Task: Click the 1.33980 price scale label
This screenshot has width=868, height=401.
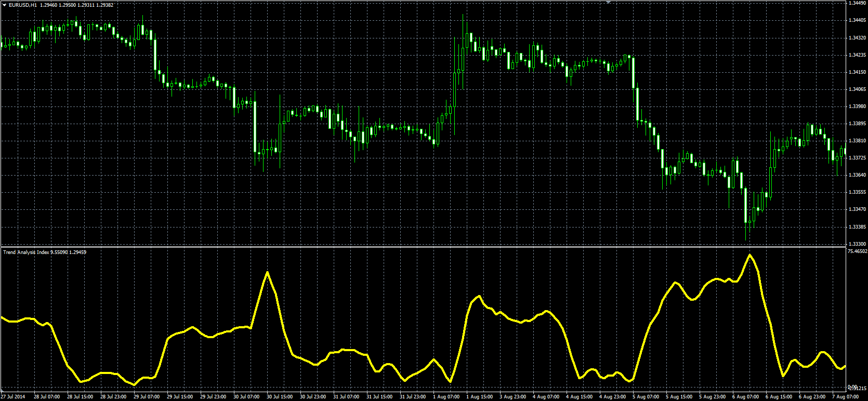Action: tap(857, 106)
